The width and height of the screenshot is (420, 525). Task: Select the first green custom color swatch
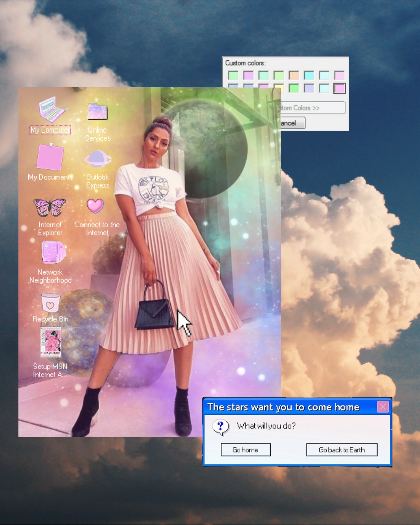point(233,75)
